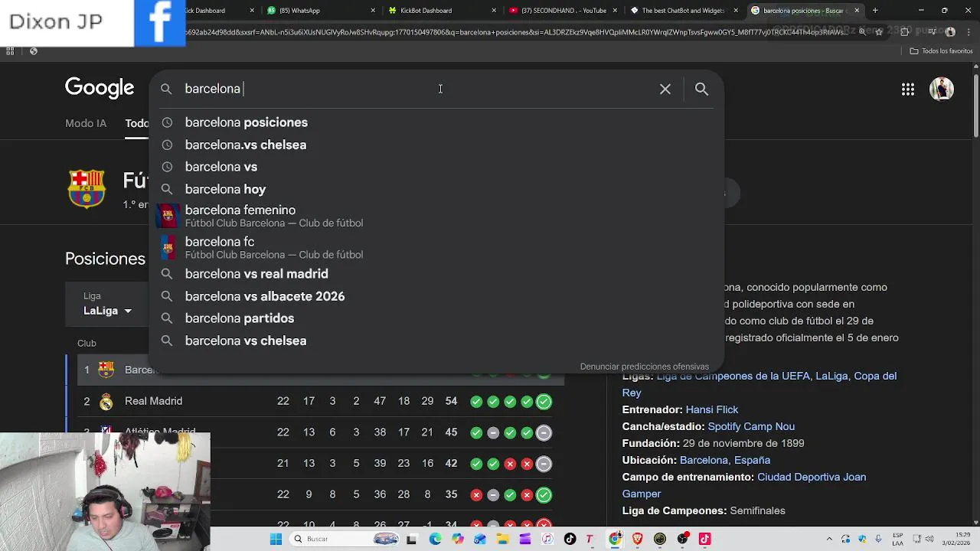This screenshot has height=551, width=980.
Task: Open 'Ciudad Deportiva Joan' training ground link
Action: pyautogui.click(x=812, y=477)
